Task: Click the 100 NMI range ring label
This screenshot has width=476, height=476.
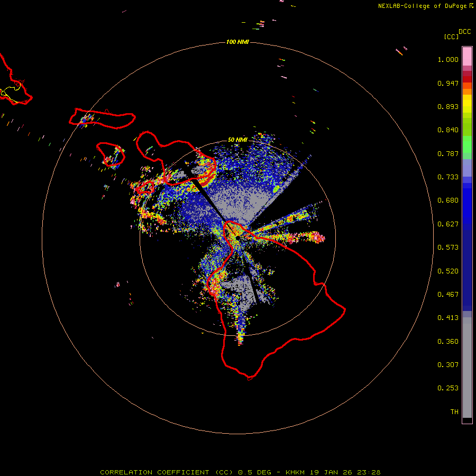Action: pos(237,42)
